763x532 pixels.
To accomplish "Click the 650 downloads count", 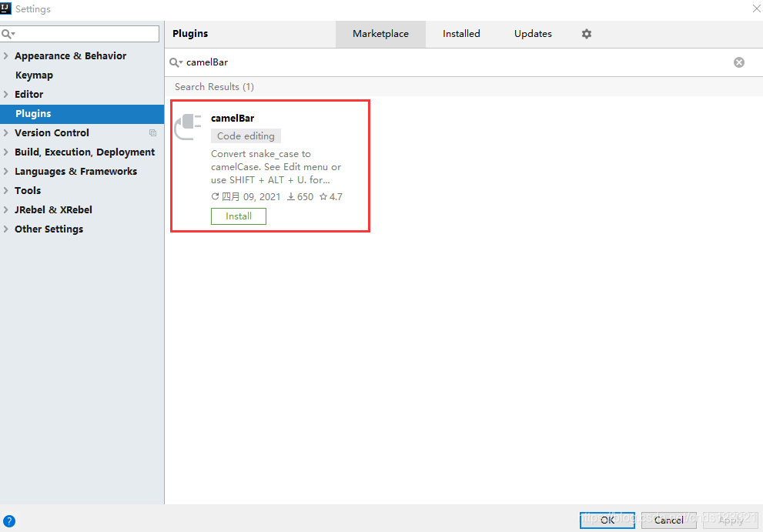I will [x=300, y=196].
